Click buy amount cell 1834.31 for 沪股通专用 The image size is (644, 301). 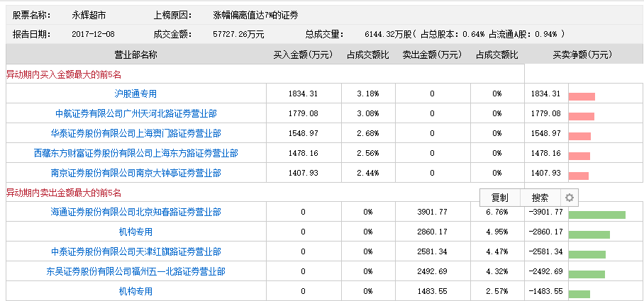click(x=303, y=94)
